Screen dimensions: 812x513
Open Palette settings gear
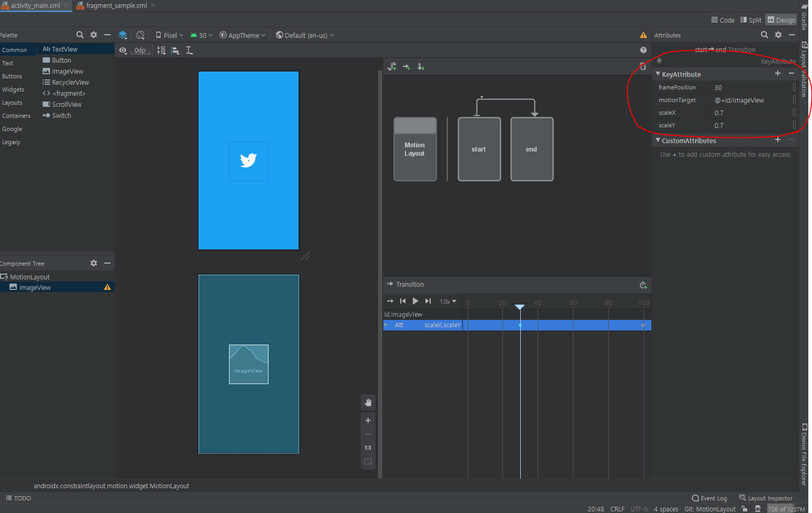click(94, 35)
